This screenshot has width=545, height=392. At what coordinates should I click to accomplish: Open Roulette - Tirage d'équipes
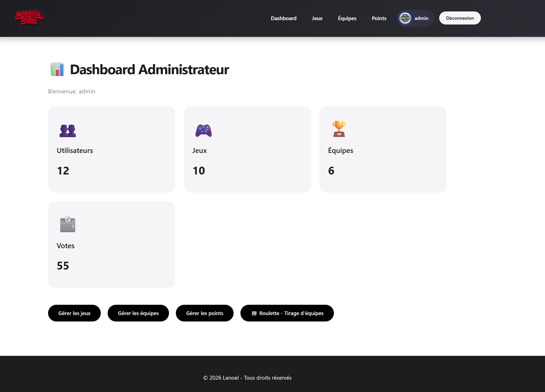287,313
